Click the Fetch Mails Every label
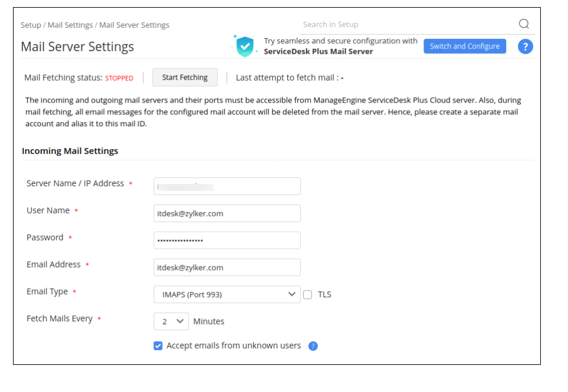 pyautogui.click(x=60, y=318)
